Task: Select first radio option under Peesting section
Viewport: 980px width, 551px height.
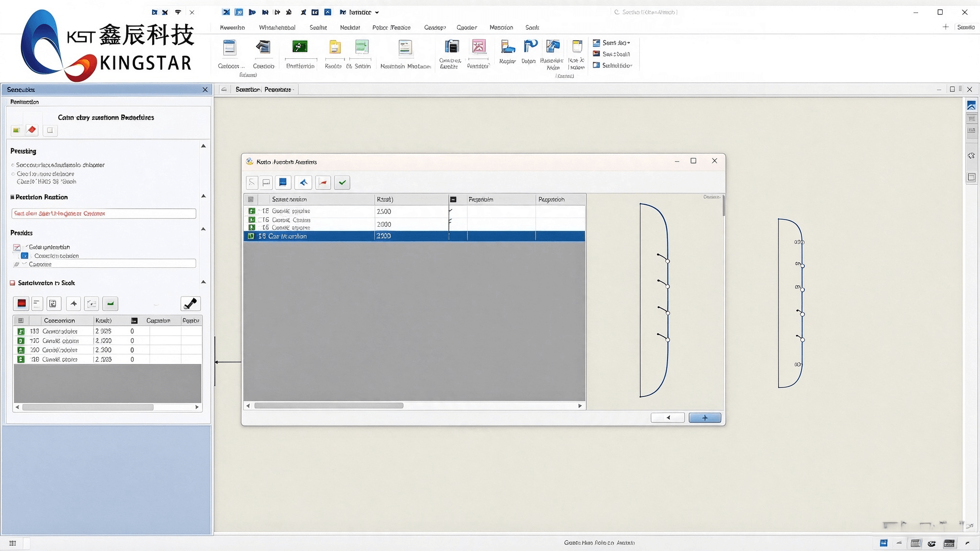Action: (x=13, y=165)
